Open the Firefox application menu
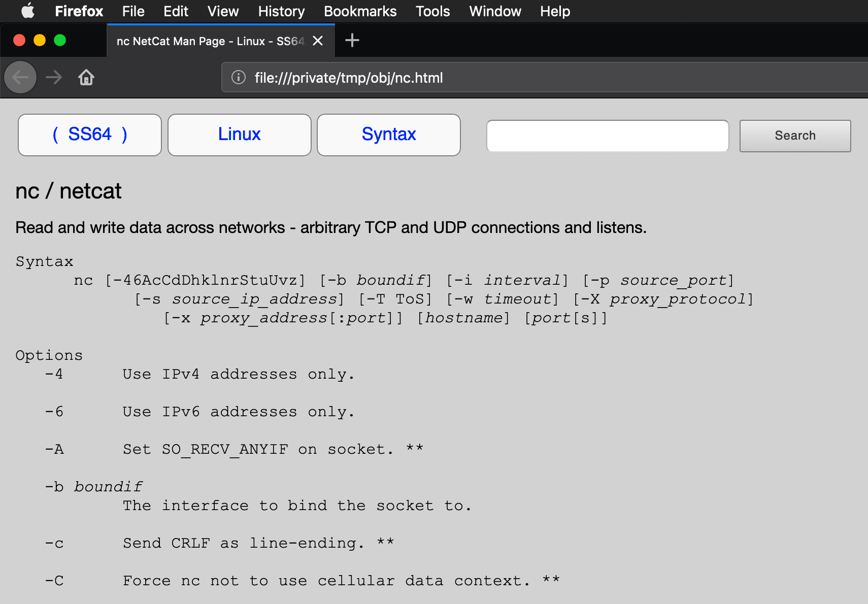This screenshot has height=604, width=868. (79, 11)
